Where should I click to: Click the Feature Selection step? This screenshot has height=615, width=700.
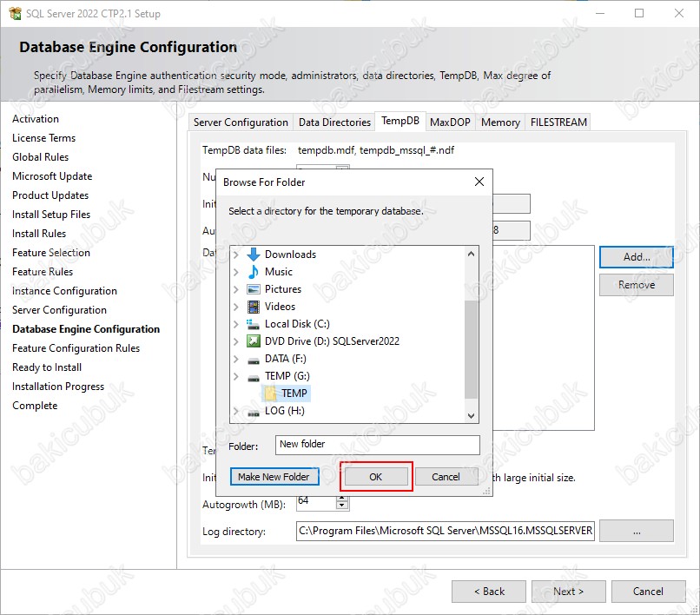pyautogui.click(x=51, y=253)
